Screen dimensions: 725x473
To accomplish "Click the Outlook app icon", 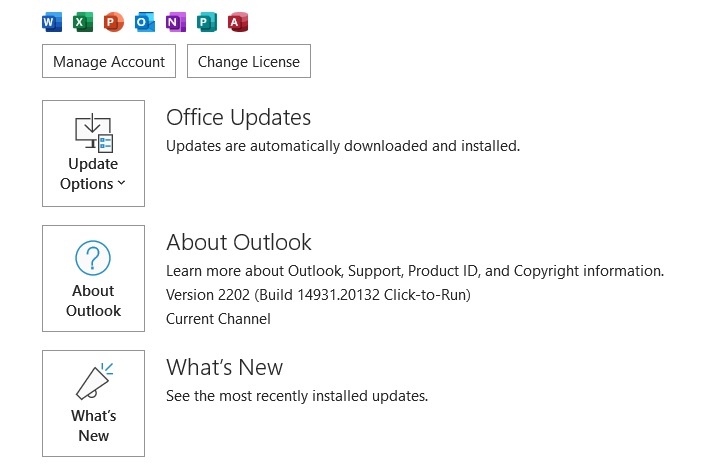I will [x=145, y=22].
